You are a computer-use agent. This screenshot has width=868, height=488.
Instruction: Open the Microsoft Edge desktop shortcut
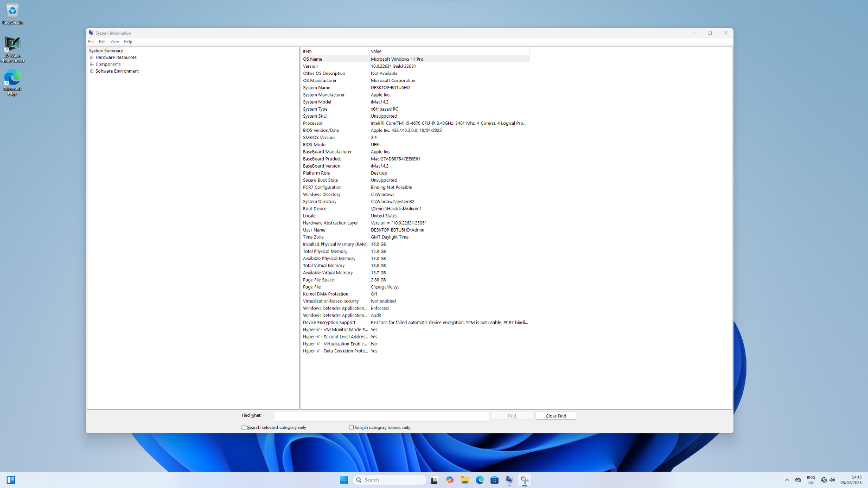[12, 82]
